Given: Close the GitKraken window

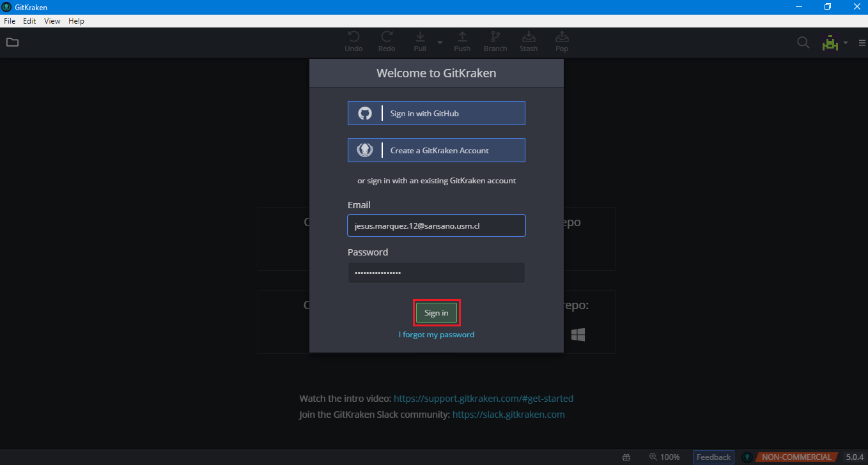Looking at the screenshot, I should click(856, 7).
